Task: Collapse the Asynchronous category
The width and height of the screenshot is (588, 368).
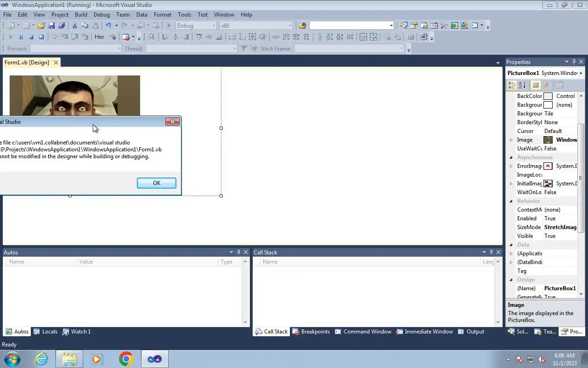Action: pyautogui.click(x=511, y=157)
